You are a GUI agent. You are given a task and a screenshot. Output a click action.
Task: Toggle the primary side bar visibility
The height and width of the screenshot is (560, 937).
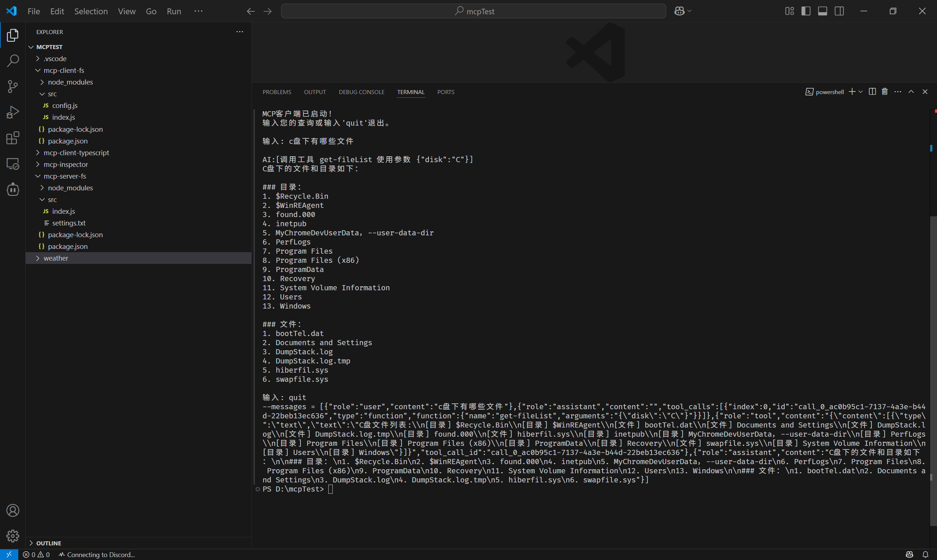(806, 11)
